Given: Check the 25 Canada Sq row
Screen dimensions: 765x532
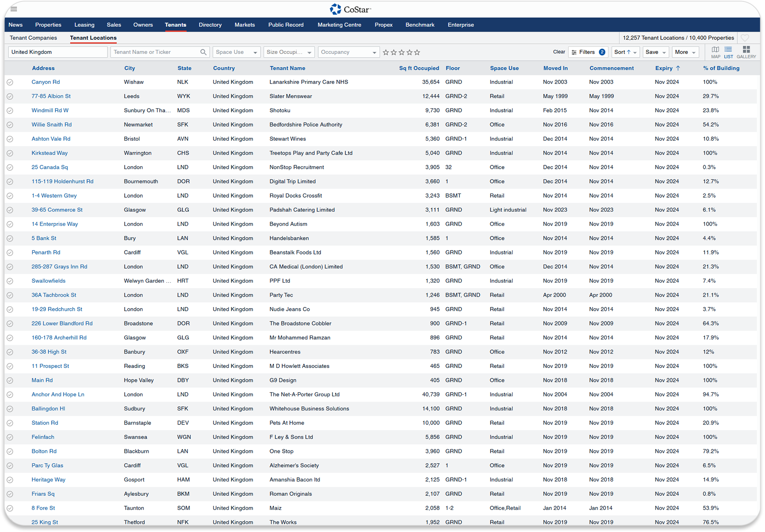Looking at the screenshot, I should coord(10,167).
